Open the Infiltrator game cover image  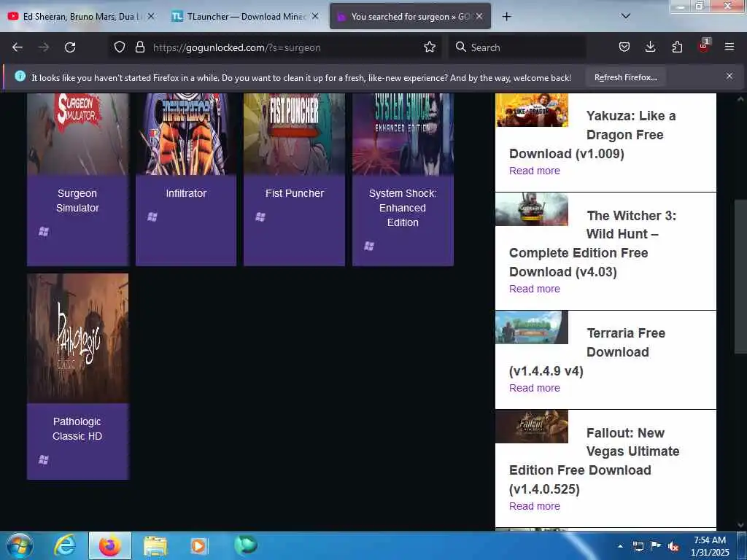[x=186, y=134]
